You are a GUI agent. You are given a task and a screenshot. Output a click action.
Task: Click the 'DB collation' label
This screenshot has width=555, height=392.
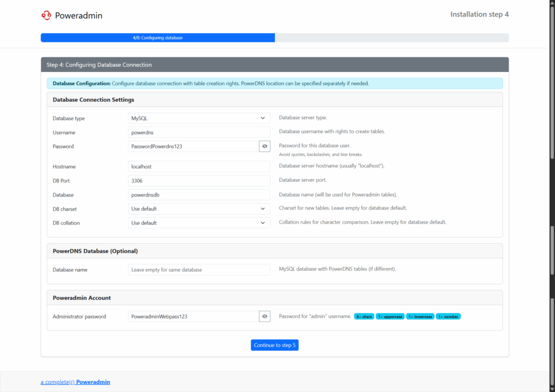(66, 223)
